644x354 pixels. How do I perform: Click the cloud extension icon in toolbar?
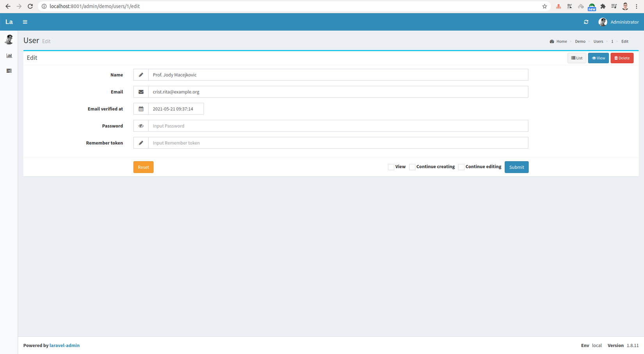pyautogui.click(x=581, y=6)
